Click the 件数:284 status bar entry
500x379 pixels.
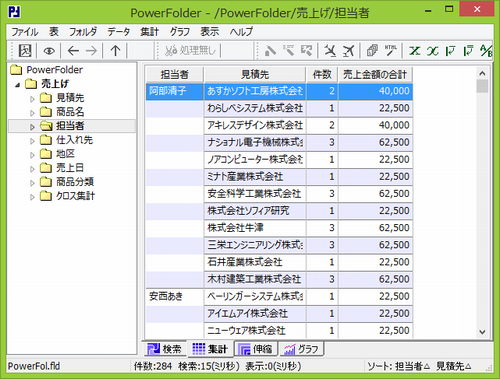pos(153,366)
